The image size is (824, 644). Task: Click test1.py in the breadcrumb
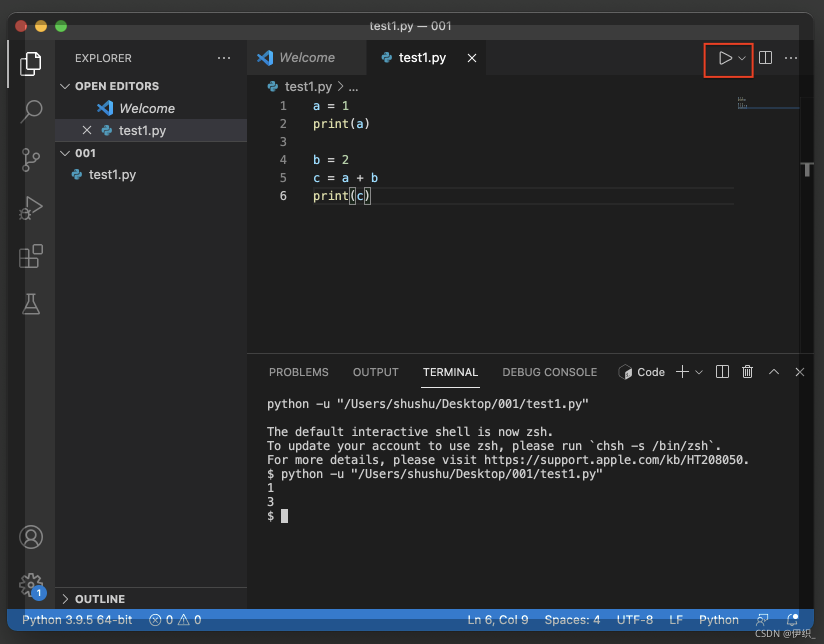coord(308,87)
